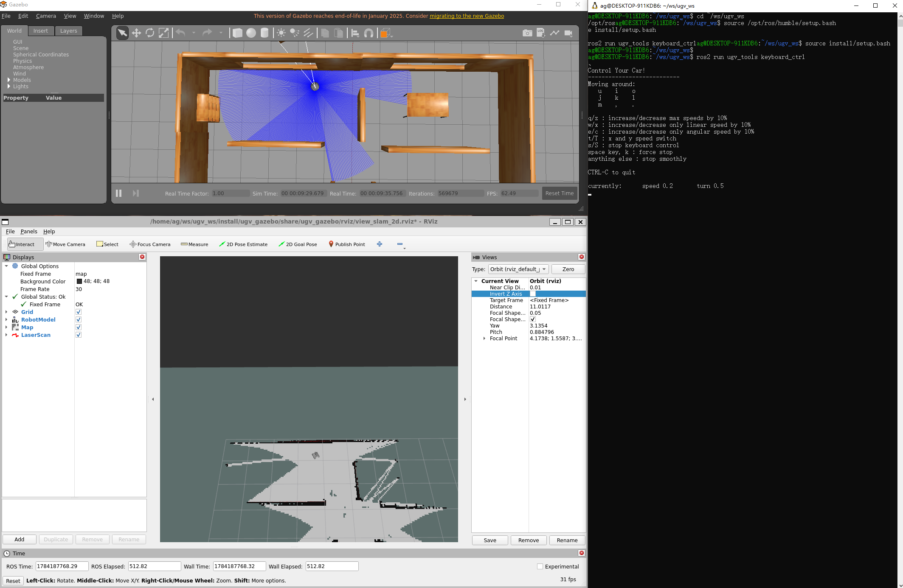Open the Gazebo plot icon
This screenshot has height=588, width=903.
tap(554, 33)
